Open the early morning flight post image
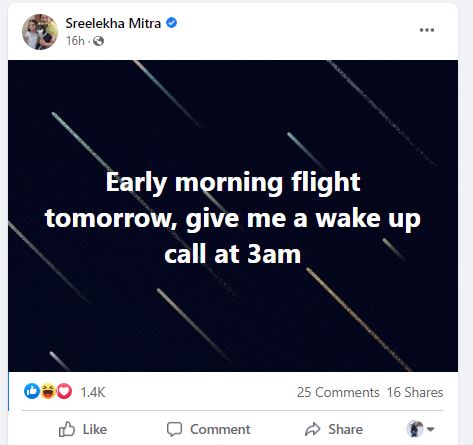Screen dimensions: 473x445 [233, 216]
